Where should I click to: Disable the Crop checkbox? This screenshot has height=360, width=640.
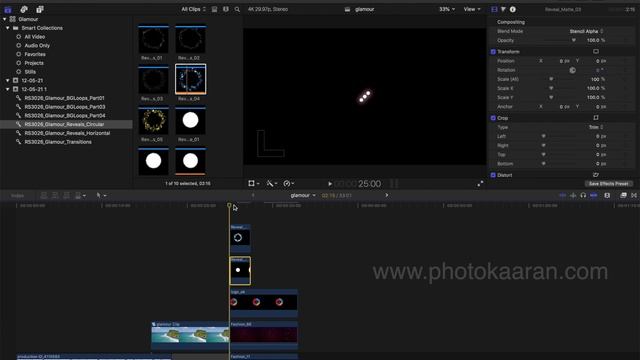coord(493,118)
